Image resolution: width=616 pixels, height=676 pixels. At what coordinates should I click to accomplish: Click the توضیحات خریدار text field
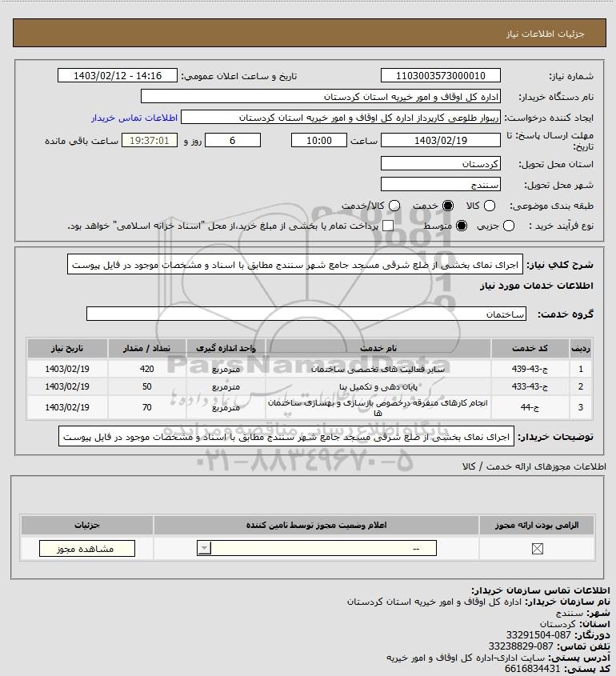[286, 436]
